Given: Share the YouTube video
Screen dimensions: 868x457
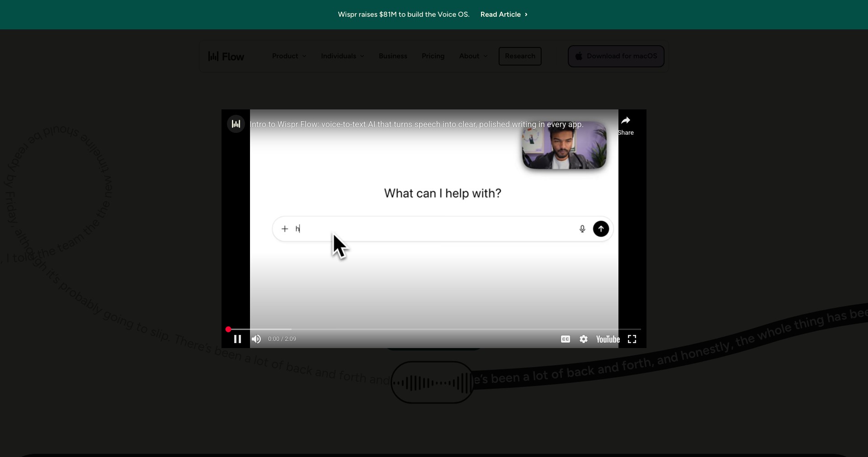Looking at the screenshot, I should [626, 125].
